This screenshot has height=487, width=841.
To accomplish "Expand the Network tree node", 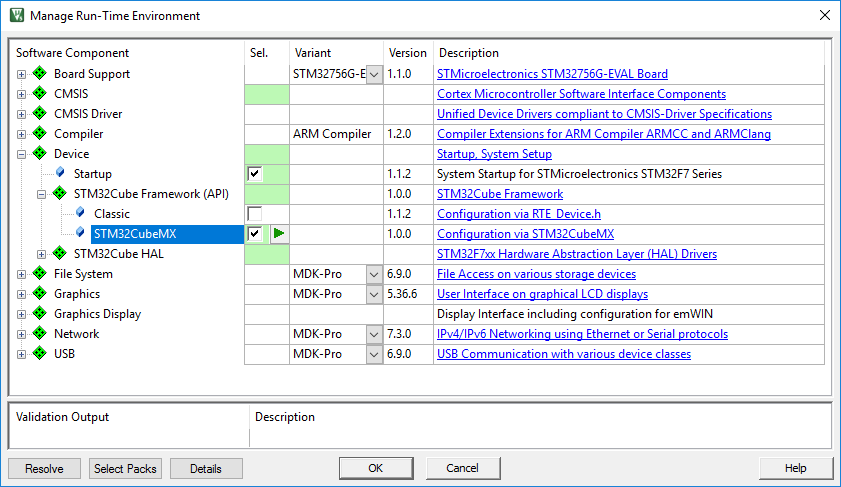I will 21,334.
